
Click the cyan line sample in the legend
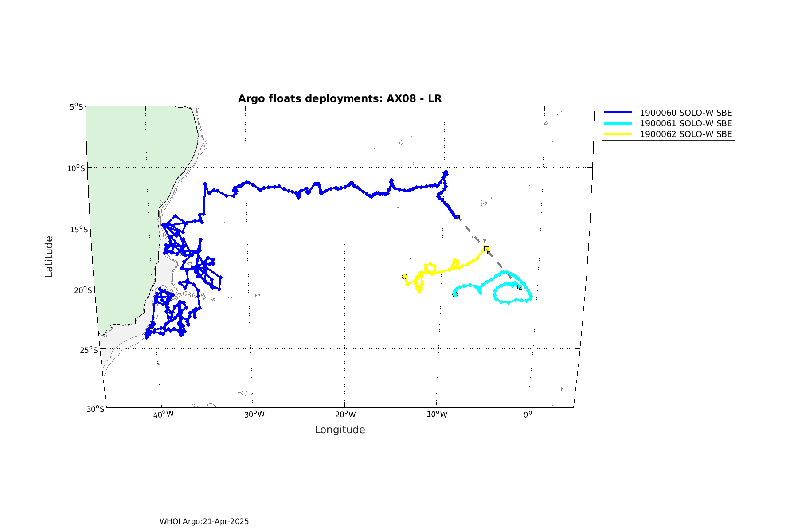coord(618,124)
